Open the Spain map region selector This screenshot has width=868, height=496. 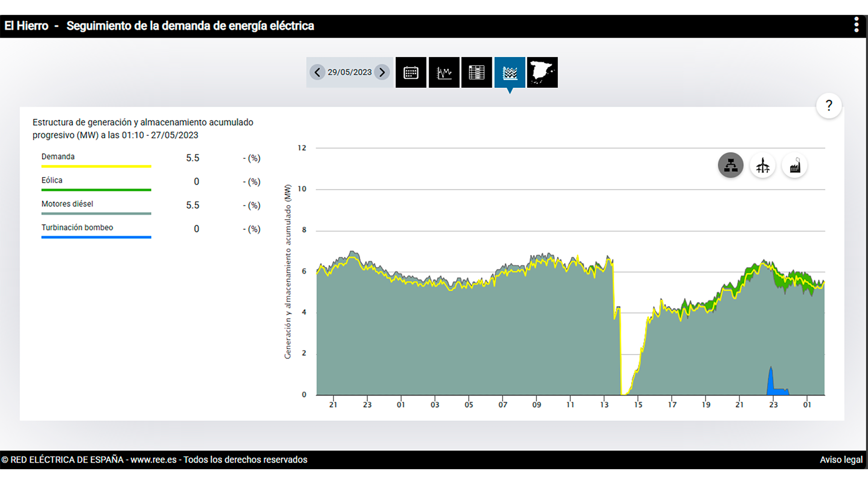542,72
